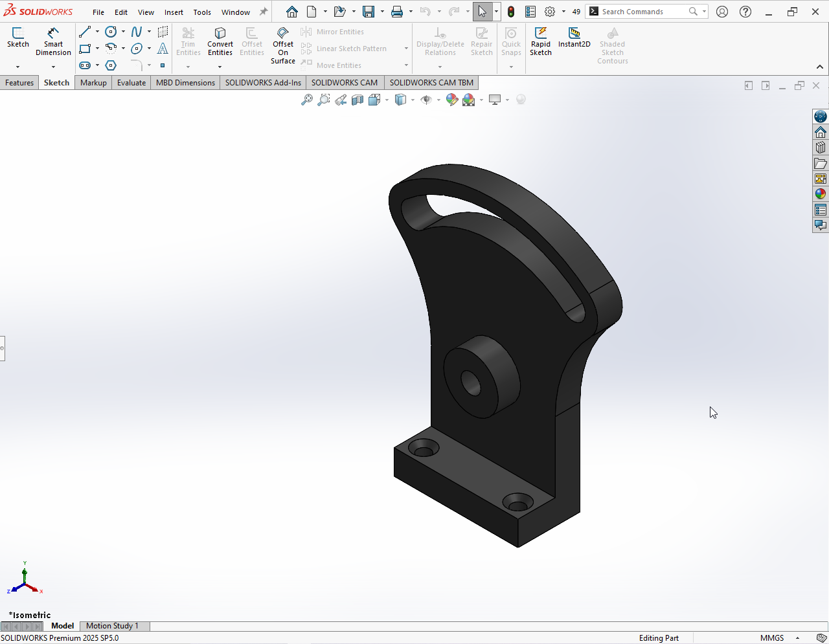Expand the units MMGS dropdown arrow
The width and height of the screenshot is (829, 644).
797,638
